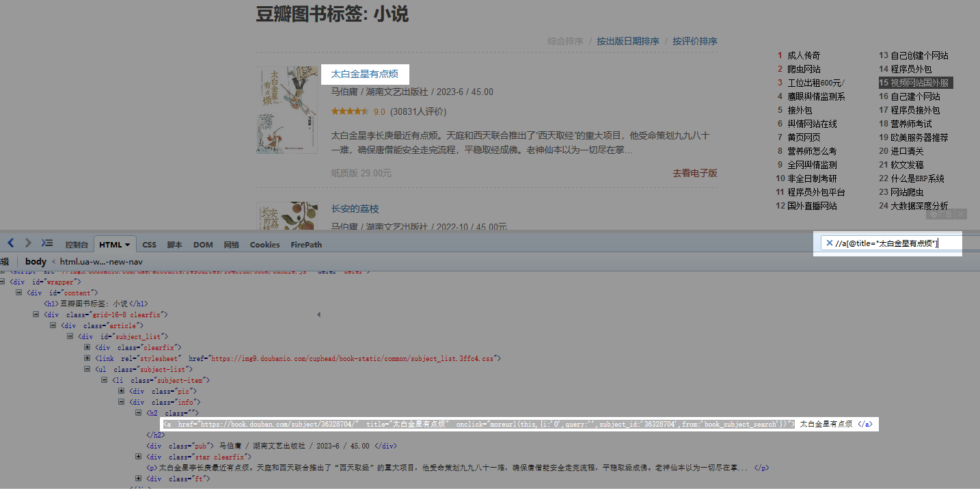Viewport: 980px width, 495px height.
Task: Close the advertisement with its X icon
Action: (961, 215)
